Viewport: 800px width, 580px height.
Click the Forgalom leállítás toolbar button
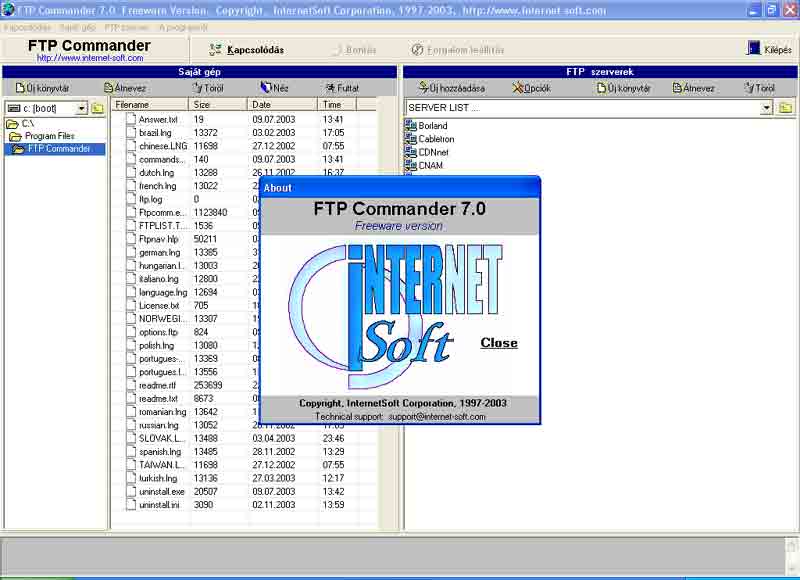(x=458, y=50)
